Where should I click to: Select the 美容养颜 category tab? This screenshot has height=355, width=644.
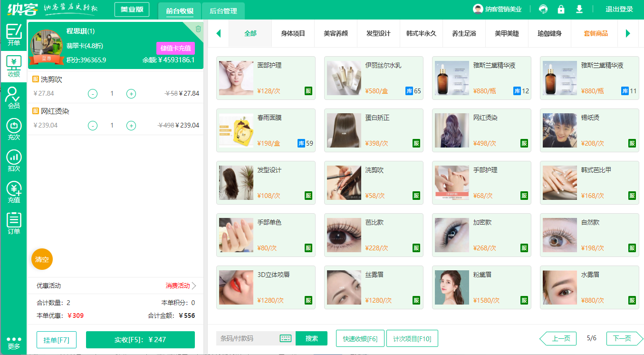(336, 33)
